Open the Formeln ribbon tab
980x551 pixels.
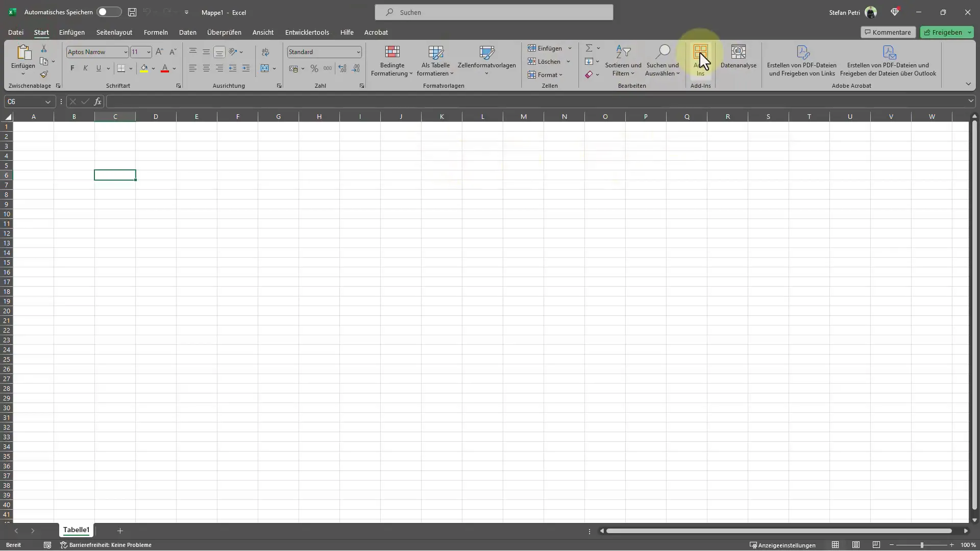coord(156,32)
